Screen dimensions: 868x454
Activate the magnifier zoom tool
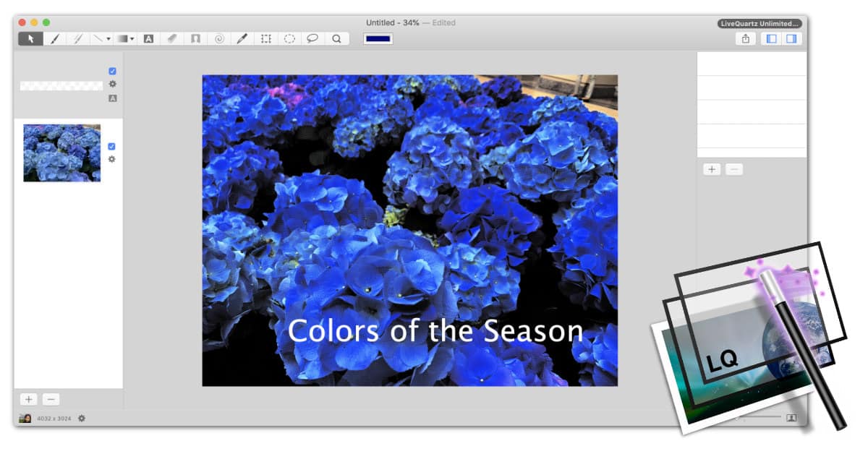click(336, 39)
